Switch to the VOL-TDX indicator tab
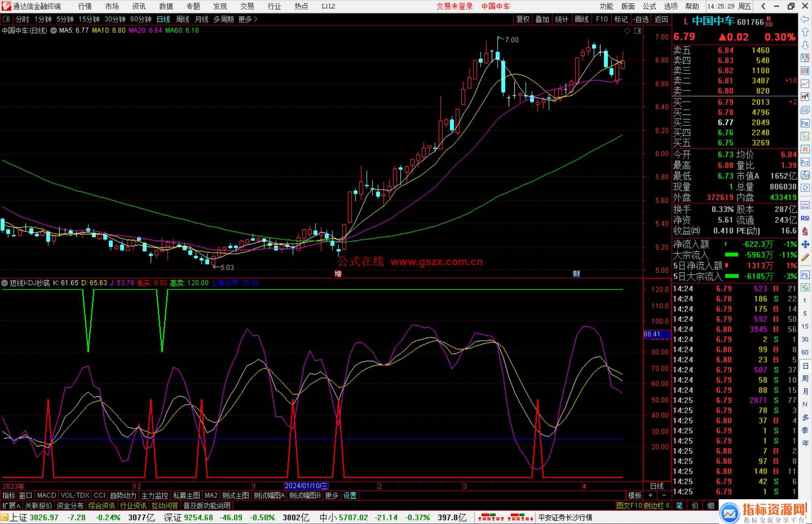The height and width of the screenshot is (524, 812). tap(75, 495)
